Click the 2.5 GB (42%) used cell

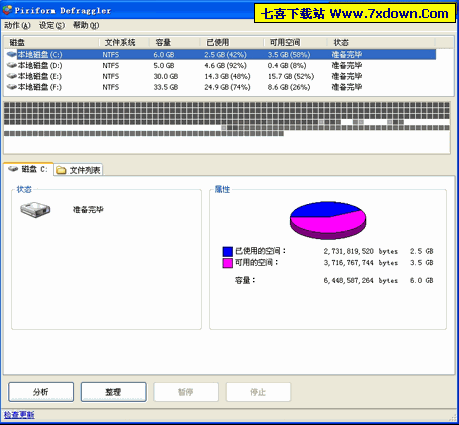tap(226, 55)
